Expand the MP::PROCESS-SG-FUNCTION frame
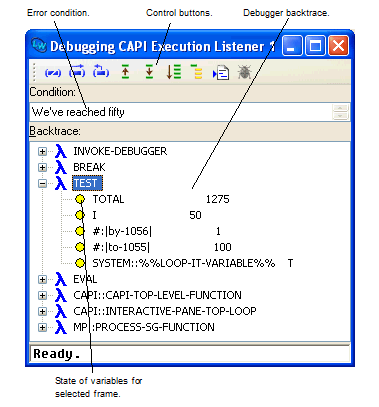The image size is (379, 407). pos(42,327)
